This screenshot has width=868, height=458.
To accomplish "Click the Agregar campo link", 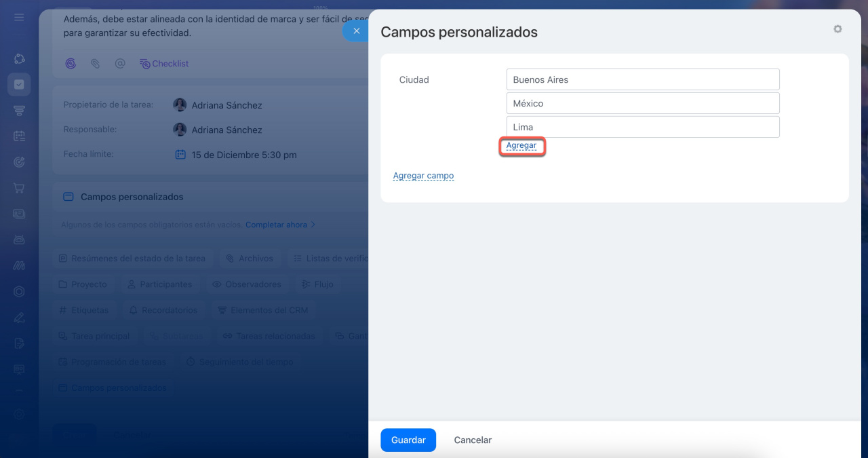I will tap(423, 176).
